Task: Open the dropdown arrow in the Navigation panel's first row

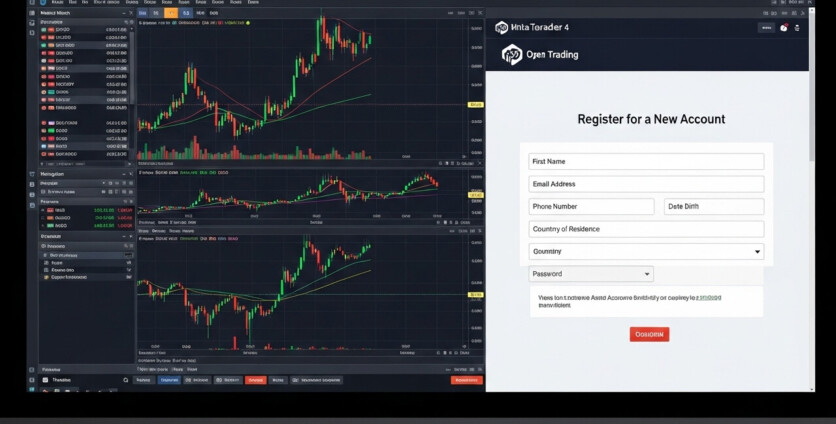Action: pyautogui.click(x=103, y=183)
